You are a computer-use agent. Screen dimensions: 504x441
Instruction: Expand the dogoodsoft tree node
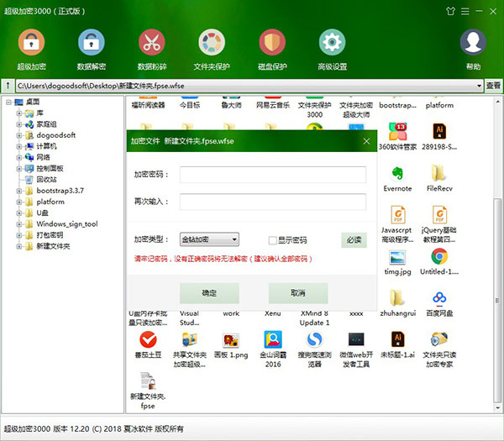pyautogui.click(x=19, y=135)
